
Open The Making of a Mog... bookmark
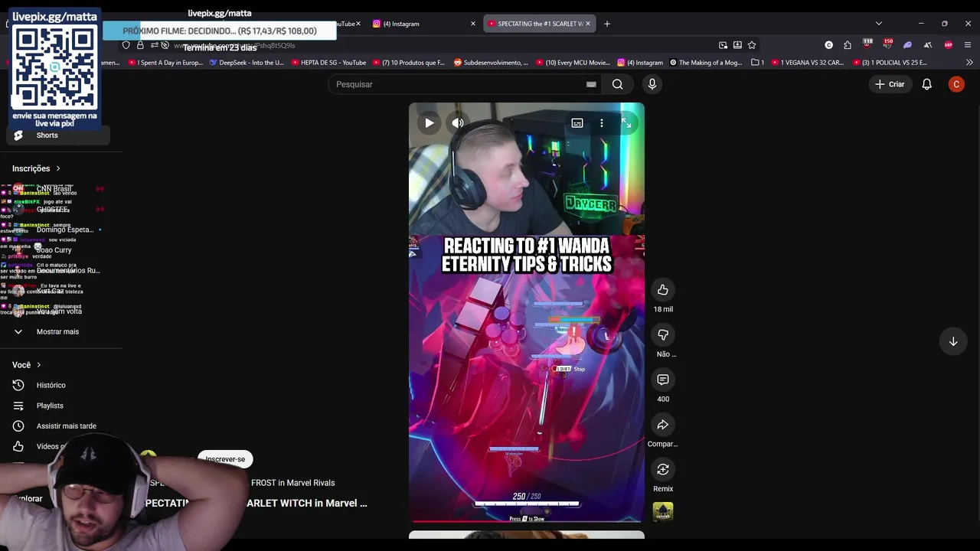706,63
